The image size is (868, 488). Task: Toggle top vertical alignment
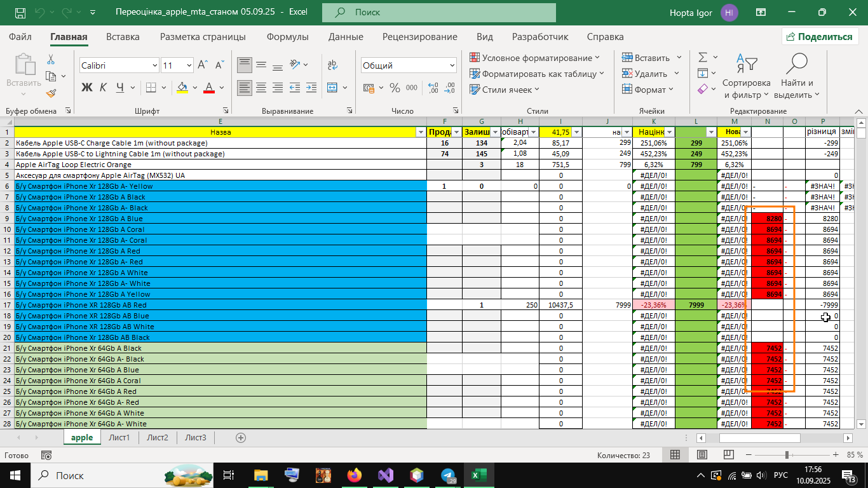244,65
